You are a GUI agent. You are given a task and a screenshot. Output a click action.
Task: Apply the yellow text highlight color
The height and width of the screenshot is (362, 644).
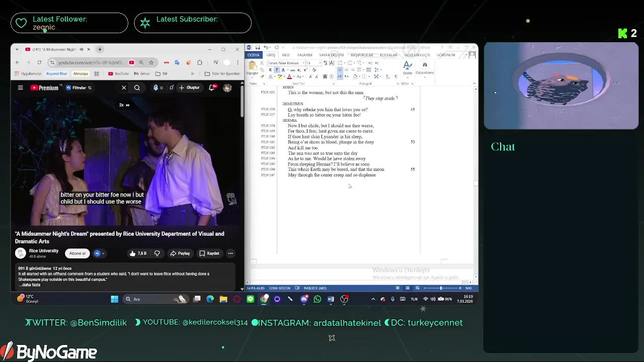pyautogui.click(x=280, y=76)
